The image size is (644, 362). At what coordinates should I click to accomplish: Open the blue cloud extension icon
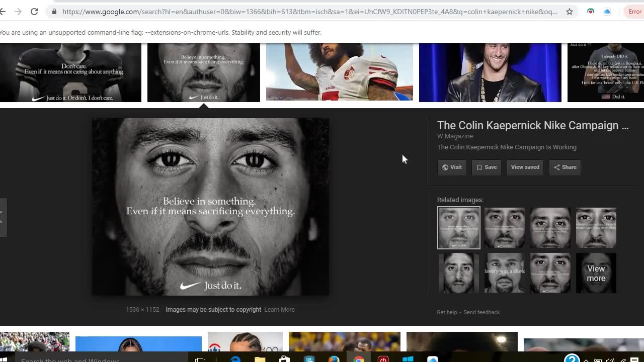click(x=607, y=12)
